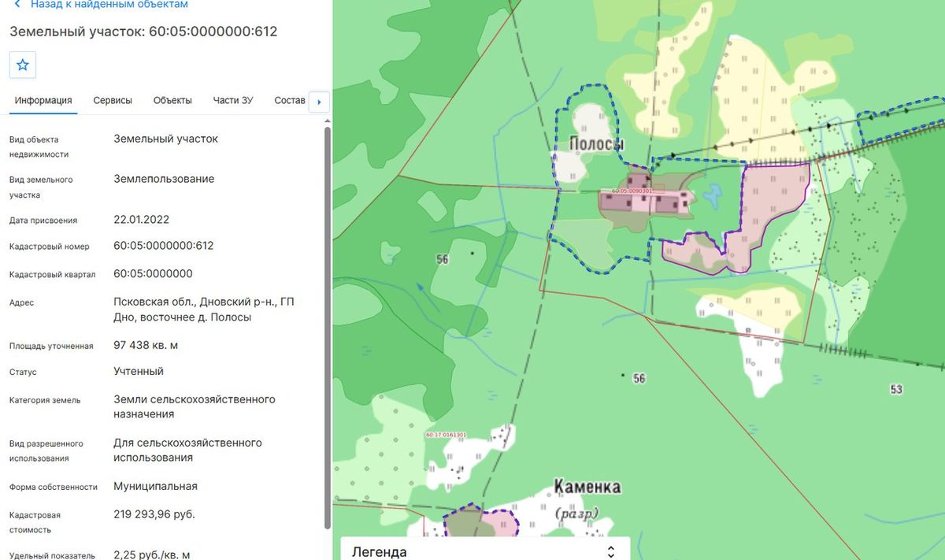Click the date value 22.01.2022

click(142, 220)
